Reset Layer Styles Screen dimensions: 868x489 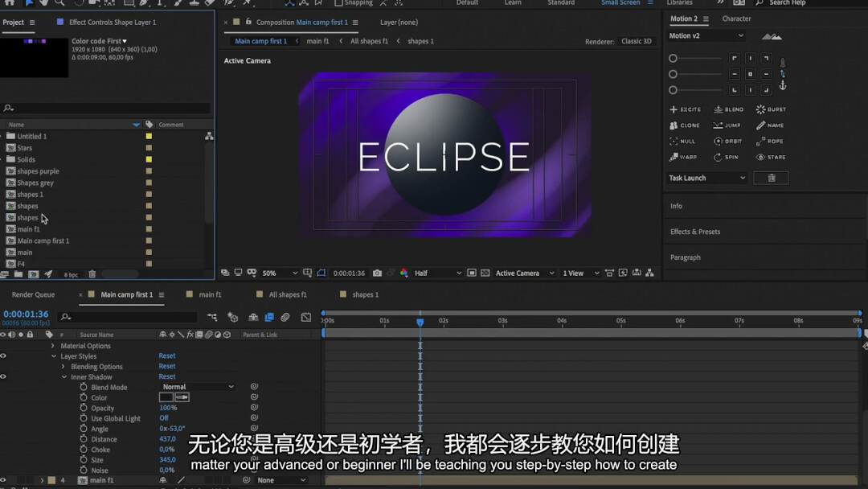click(x=166, y=356)
